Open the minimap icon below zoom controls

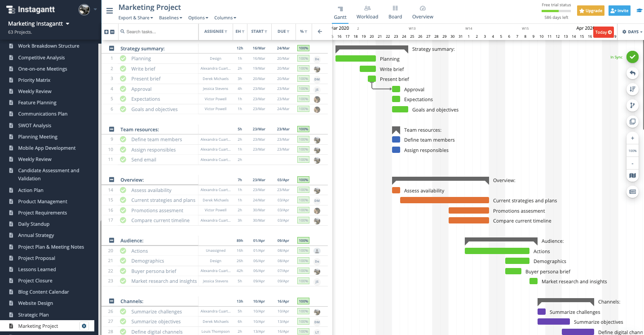coord(632,175)
